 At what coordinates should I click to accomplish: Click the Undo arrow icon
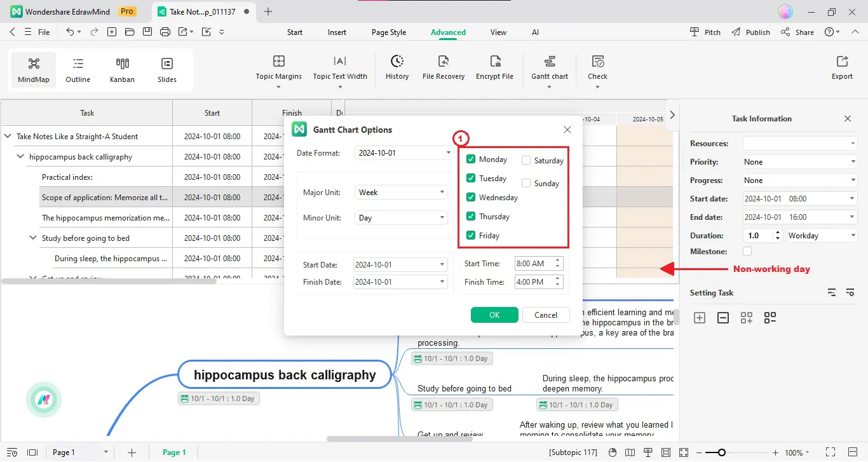(x=70, y=32)
